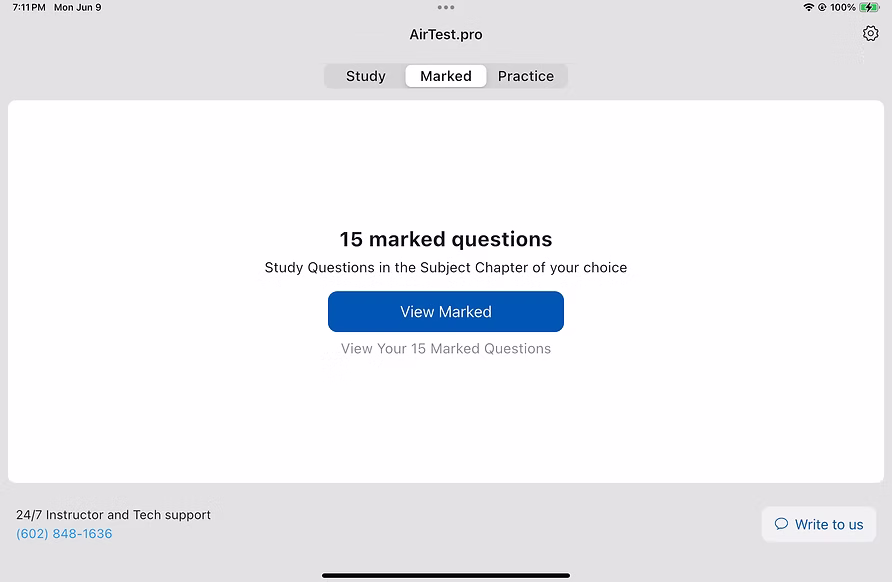Tap the Wi-Fi status icon
This screenshot has width=892, height=582.
point(808,7)
